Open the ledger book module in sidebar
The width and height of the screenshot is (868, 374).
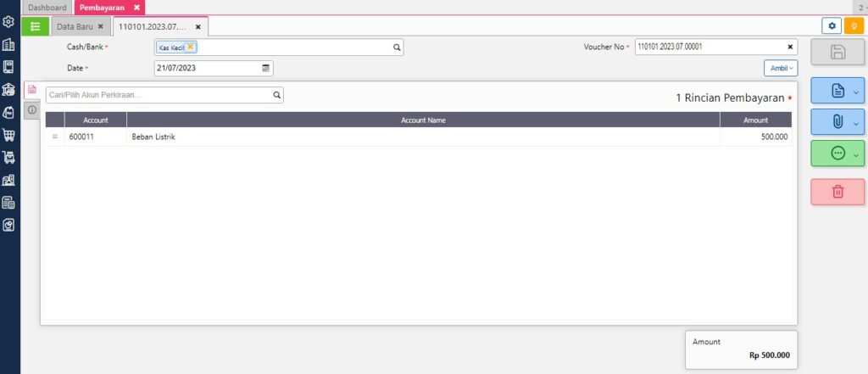(x=8, y=67)
